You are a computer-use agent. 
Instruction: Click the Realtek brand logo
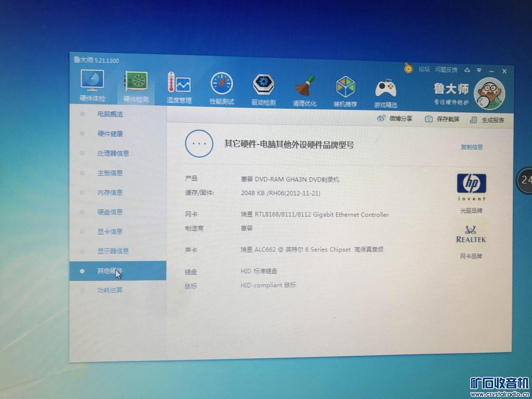point(471,235)
